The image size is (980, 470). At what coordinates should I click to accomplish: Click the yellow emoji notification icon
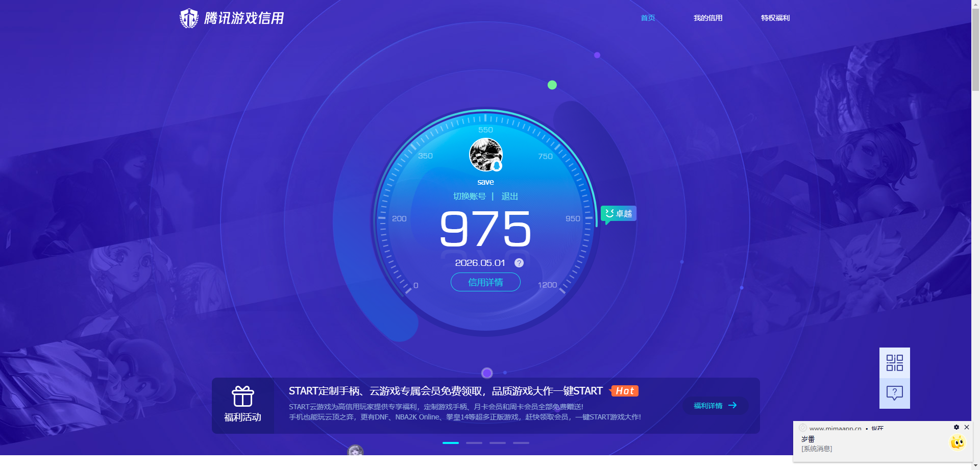(x=958, y=442)
